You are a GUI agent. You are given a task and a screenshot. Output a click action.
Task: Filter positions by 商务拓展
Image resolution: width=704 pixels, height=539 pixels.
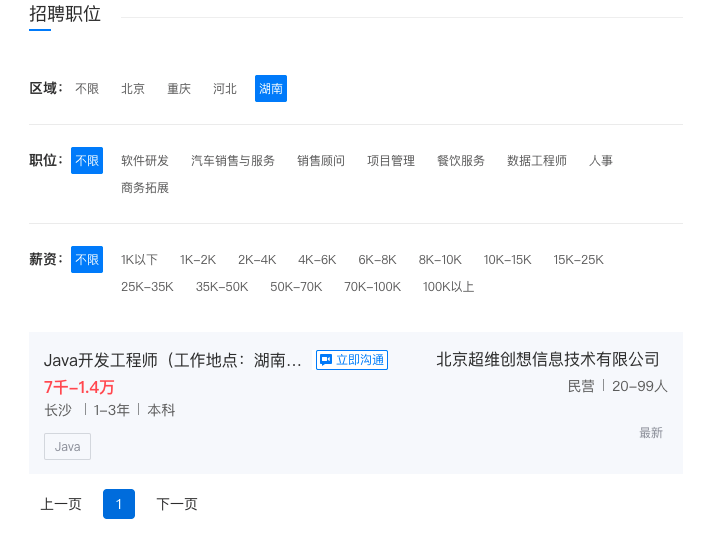coord(145,187)
